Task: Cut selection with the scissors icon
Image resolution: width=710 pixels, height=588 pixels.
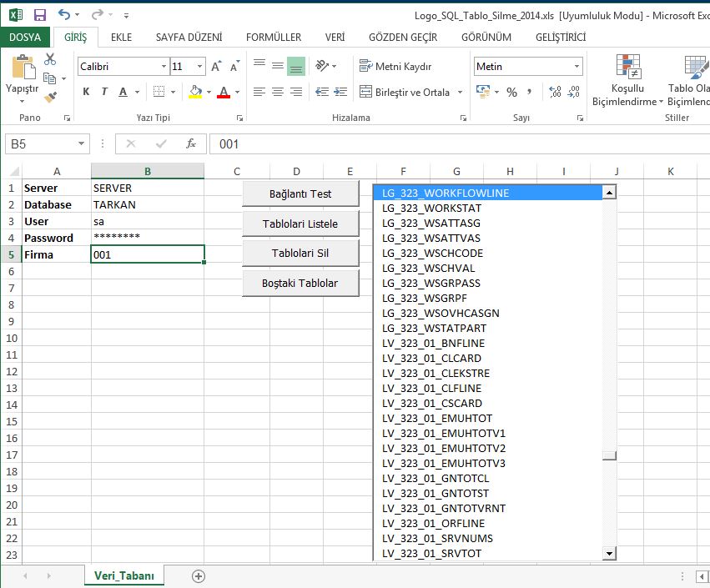Action: click(50, 59)
